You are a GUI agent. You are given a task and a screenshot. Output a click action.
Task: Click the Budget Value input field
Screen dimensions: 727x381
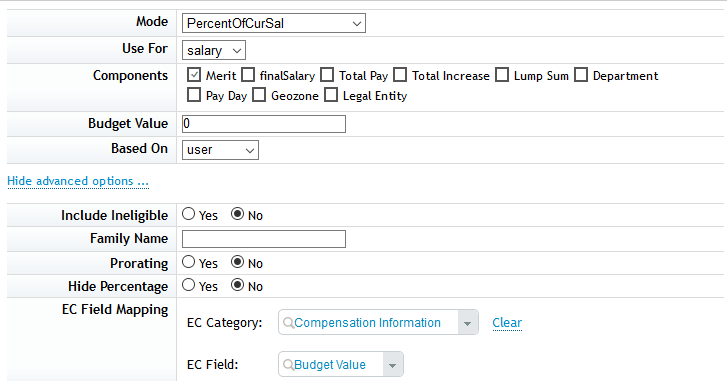coord(264,124)
